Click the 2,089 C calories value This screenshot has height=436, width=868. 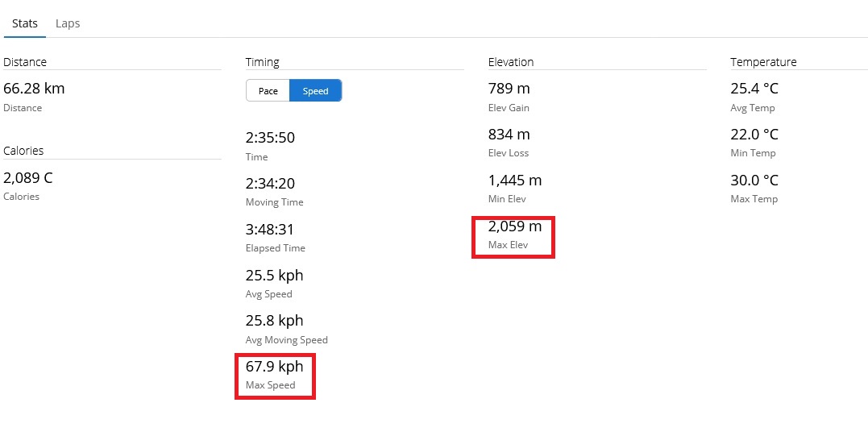click(28, 178)
